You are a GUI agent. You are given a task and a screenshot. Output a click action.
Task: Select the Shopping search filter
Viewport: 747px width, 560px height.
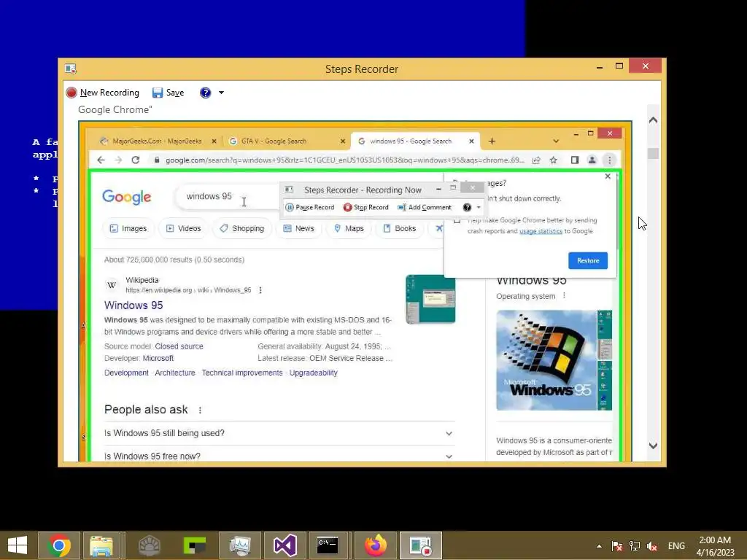pyautogui.click(x=242, y=228)
